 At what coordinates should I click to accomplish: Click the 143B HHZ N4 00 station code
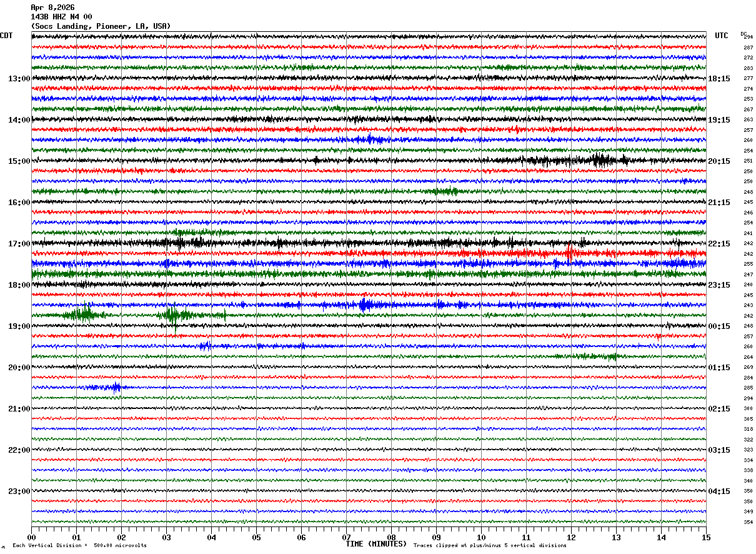61,16
